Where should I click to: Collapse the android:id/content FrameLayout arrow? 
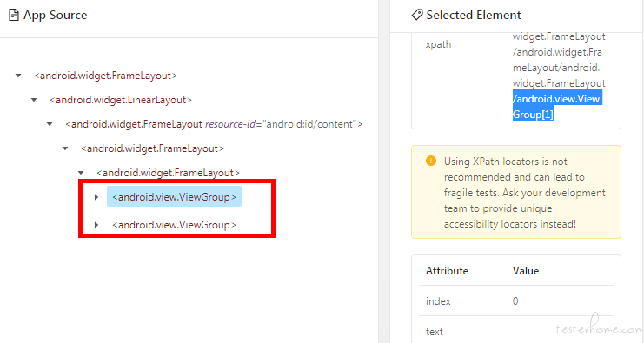click(x=50, y=124)
